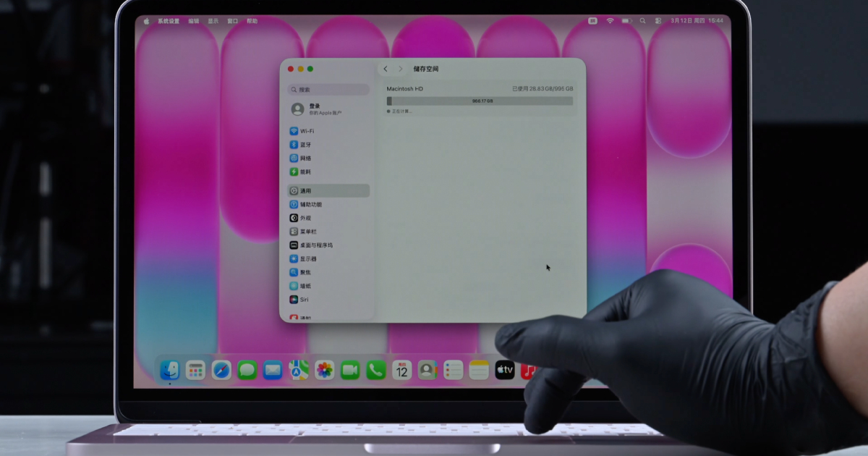Click the Macintosh HD storage usage bar
This screenshot has height=456, width=868.
point(480,101)
